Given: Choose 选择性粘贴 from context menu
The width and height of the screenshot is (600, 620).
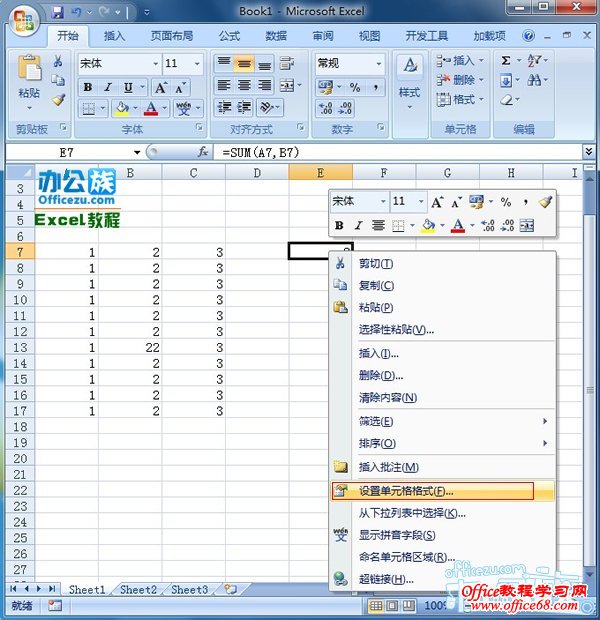Looking at the screenshot, I should tap(442, 329).
